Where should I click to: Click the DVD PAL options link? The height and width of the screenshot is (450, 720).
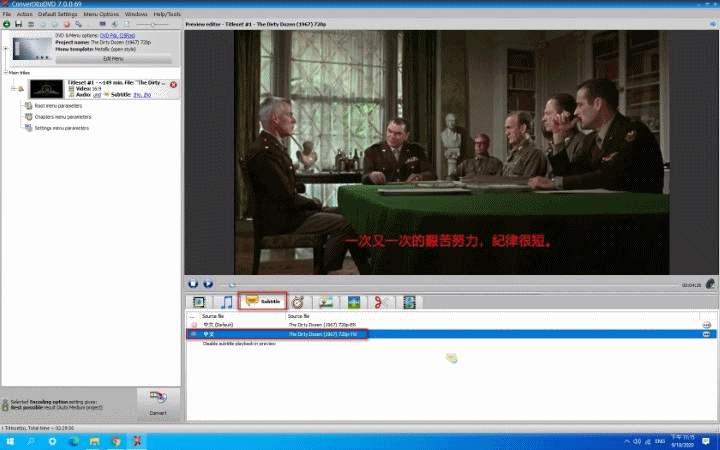[118, 35]
